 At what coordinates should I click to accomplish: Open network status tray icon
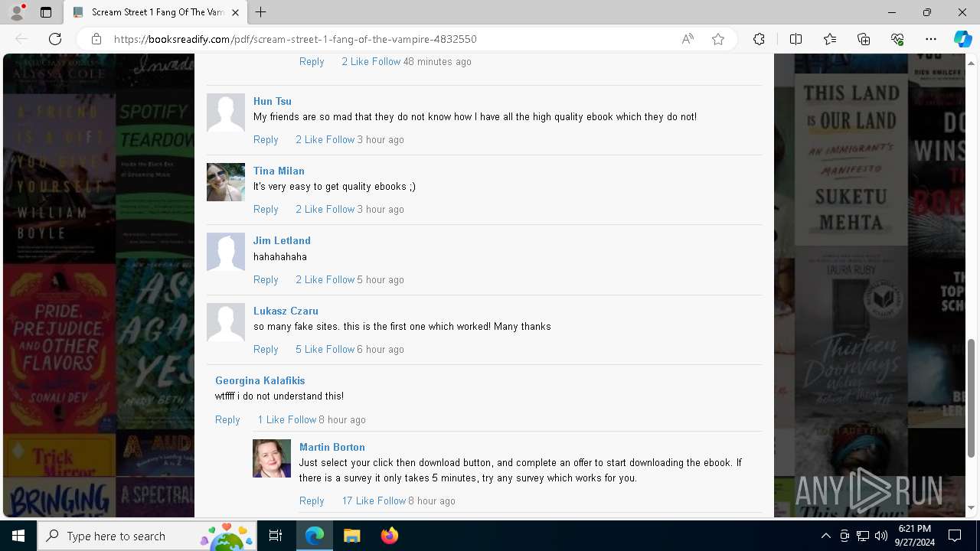point(863,536)
